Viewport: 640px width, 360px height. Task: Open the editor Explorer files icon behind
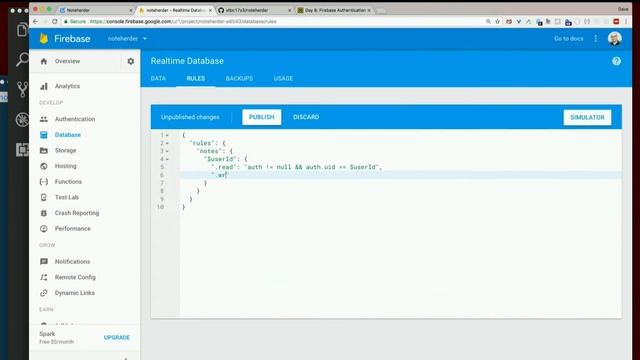pyautogui.click(x=22, y=29)
